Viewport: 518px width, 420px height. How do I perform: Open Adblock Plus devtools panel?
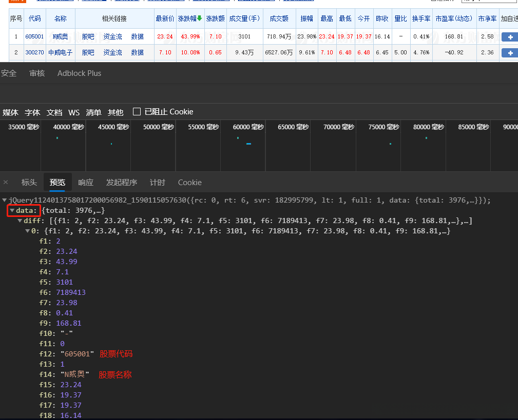tap(79, 73)
